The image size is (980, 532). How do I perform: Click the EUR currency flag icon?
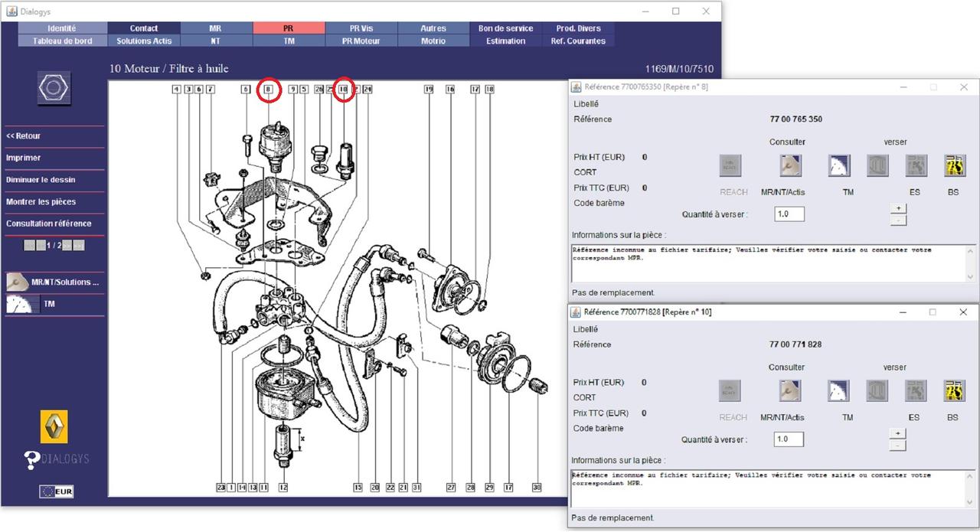57,491
